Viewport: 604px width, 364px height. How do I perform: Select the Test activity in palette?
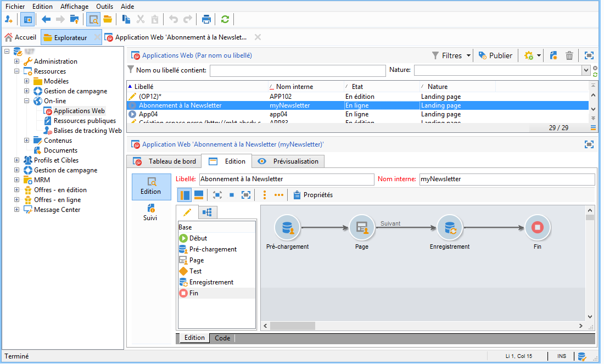click(191, 271)
